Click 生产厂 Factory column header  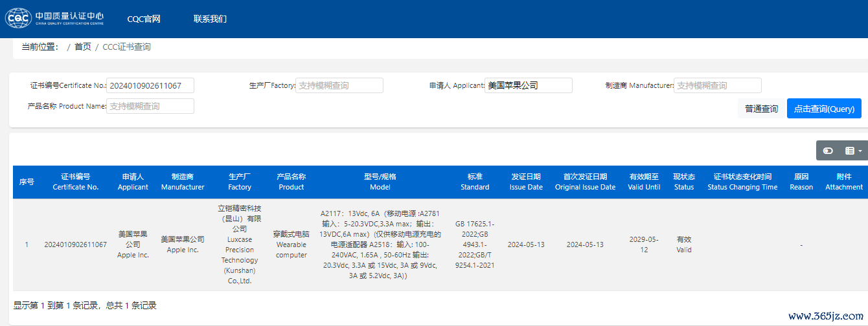(x=240, y=182)
